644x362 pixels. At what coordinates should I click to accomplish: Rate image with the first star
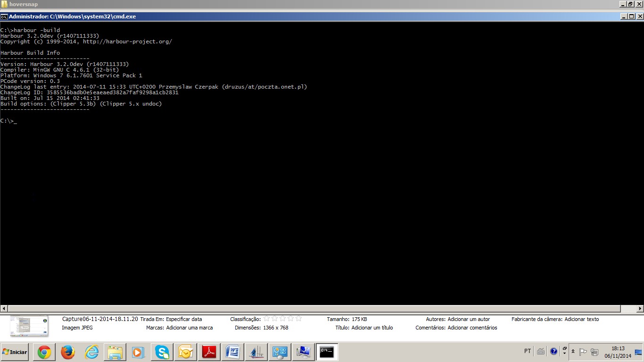tap(267, 319)
